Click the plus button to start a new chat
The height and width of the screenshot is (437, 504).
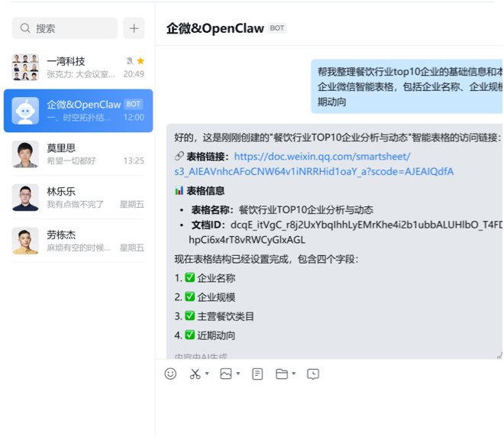pos(134,28)
